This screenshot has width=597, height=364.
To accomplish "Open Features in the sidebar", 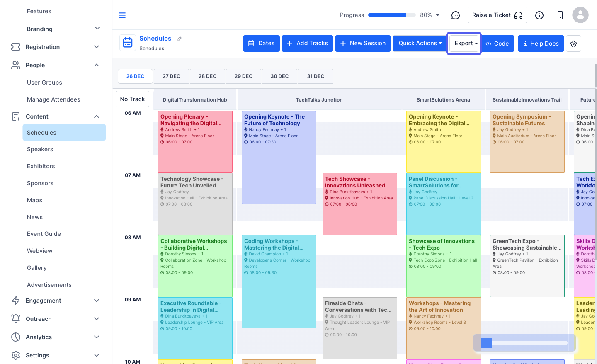I will tap(39, 11).
